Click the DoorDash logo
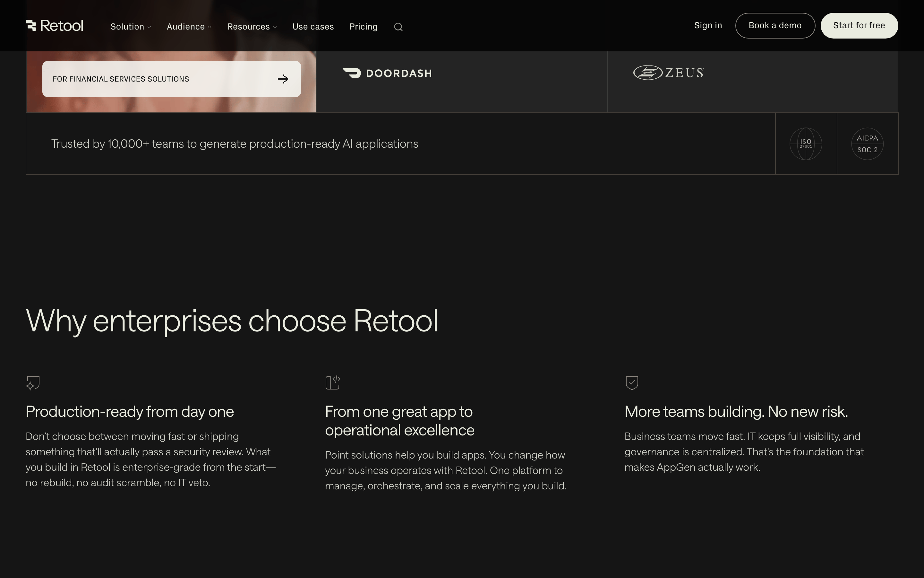Viewport: 924px width, 578px height. coord(387,73)
